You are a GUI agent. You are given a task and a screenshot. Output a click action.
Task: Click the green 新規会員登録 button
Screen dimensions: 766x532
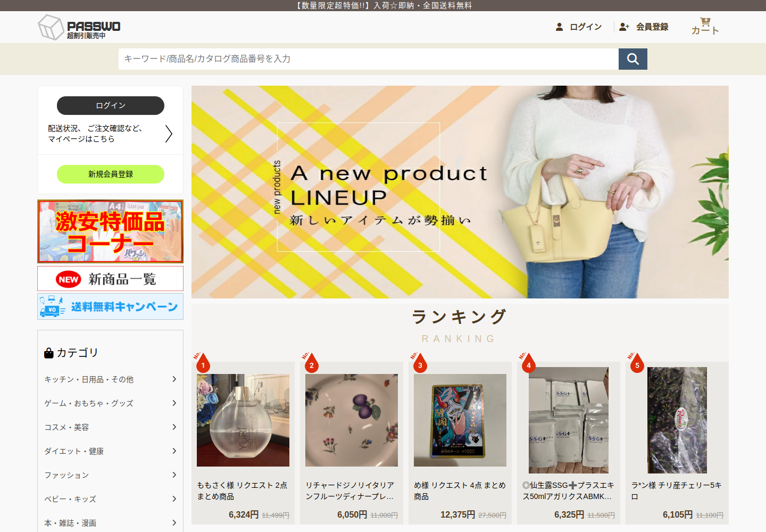[111, 174]
